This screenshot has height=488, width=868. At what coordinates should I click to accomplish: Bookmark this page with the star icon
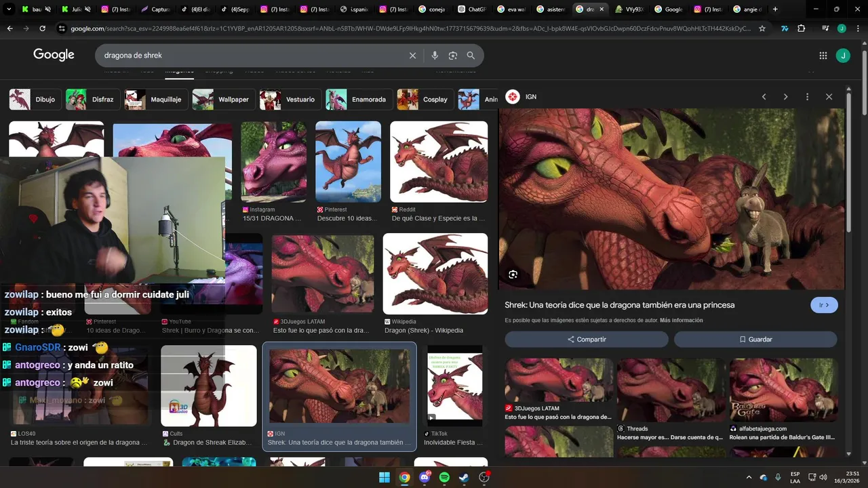[x=762, y=28]
